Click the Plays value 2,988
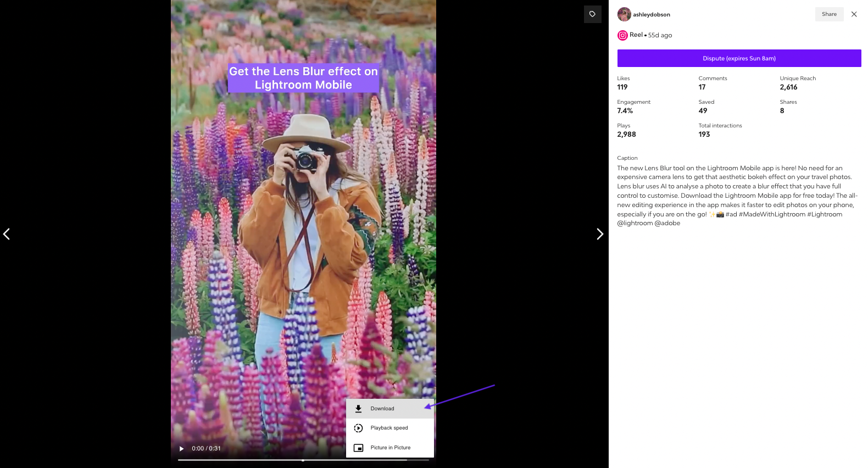Image resolution: width=868 pixels, height=468 pixels. click(x=626, y=135)
